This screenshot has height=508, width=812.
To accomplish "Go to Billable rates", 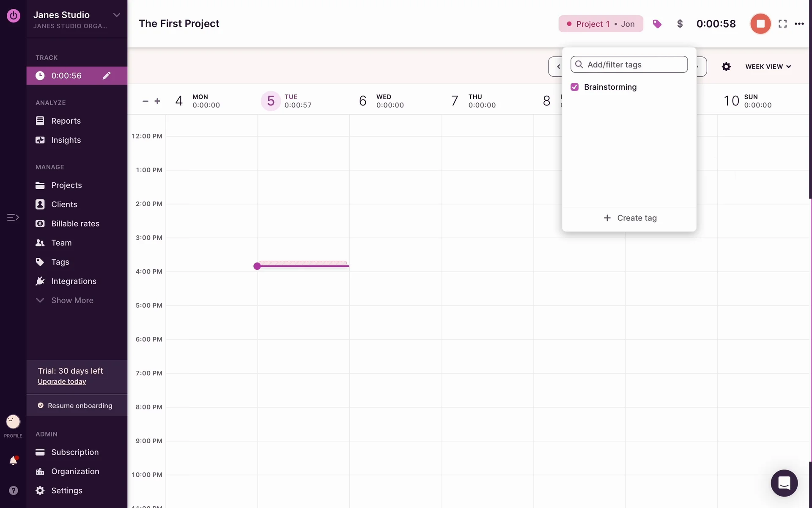I will pyautogui.click(x=75, y=224).
